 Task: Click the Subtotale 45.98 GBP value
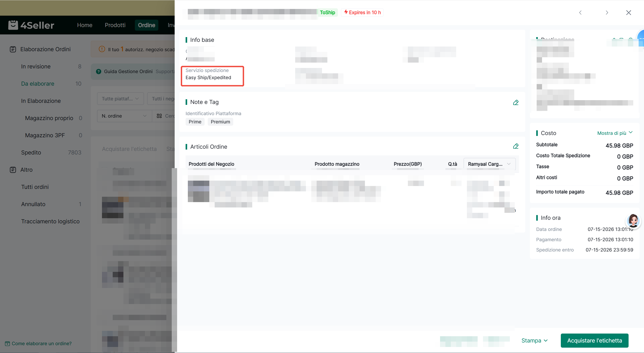click(619, 146)
